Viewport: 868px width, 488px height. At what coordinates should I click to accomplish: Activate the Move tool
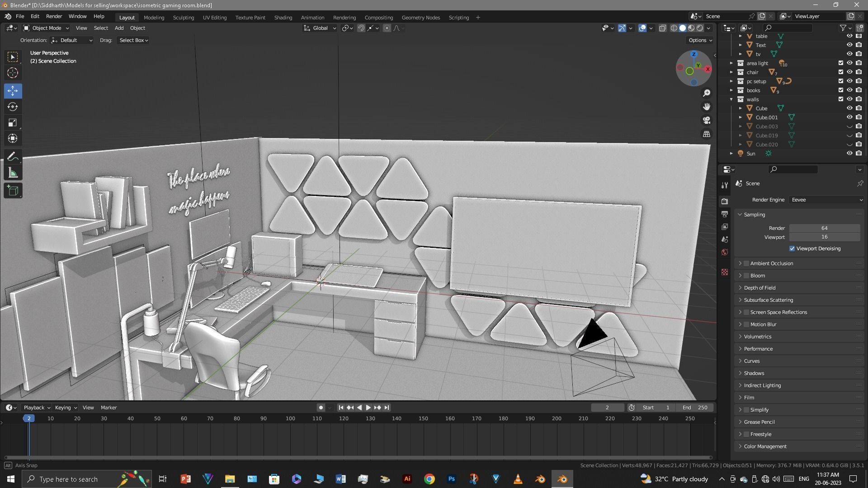pos(13,91)
